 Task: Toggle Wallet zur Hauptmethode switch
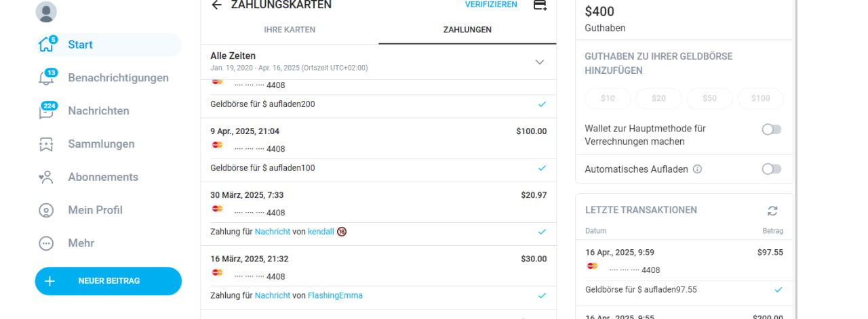click(x=772, y=129)
